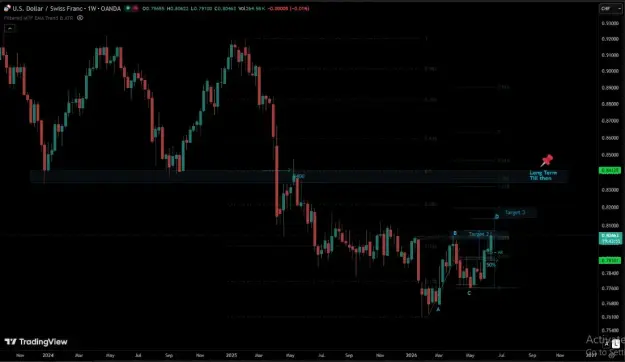Click the point A marker on the chart
Image resolution: width=625 pixels, height=362 pixels.
(x=438, y=309)
